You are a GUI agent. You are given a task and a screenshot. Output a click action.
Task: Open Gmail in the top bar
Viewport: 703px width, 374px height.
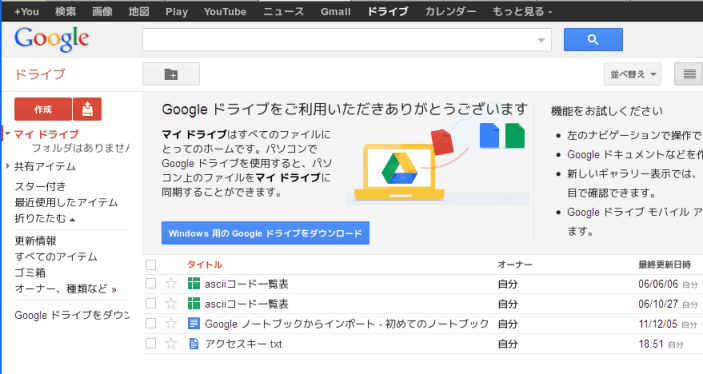pyautogui.click(x=335, y=12)
